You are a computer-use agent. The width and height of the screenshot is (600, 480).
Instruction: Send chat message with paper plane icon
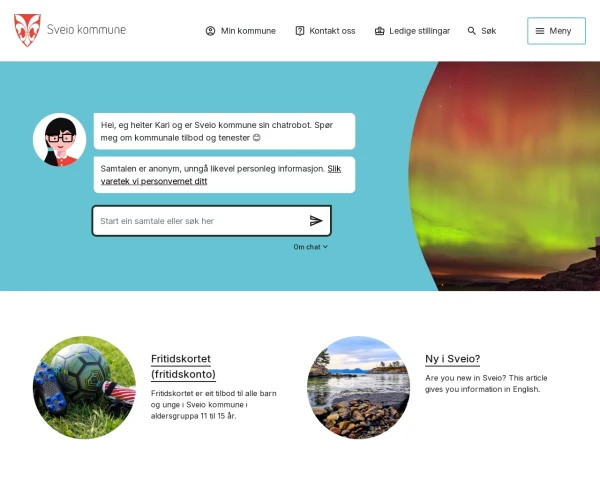click(x=316, y=221)
